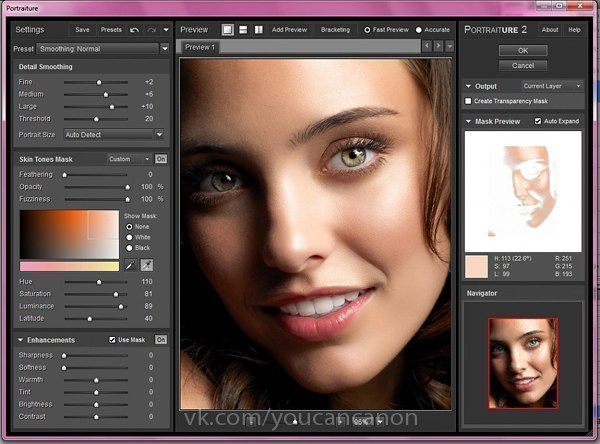Viewport: 600px width, 444px height.
Task: Select vertical split preview layout icon
Action: (258, 30)
